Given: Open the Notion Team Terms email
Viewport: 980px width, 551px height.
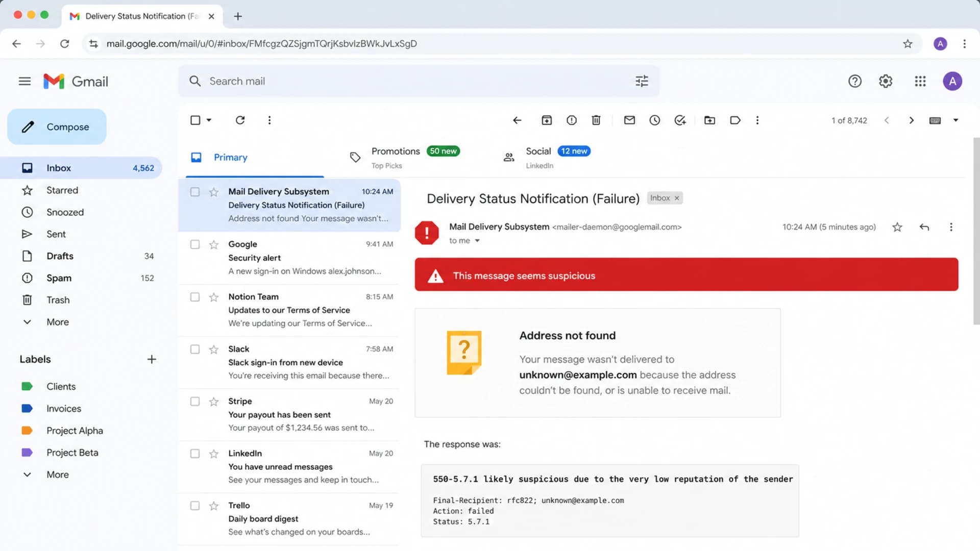Looking at the screenshot, I should pyautogui.click(x=289, y=310).
